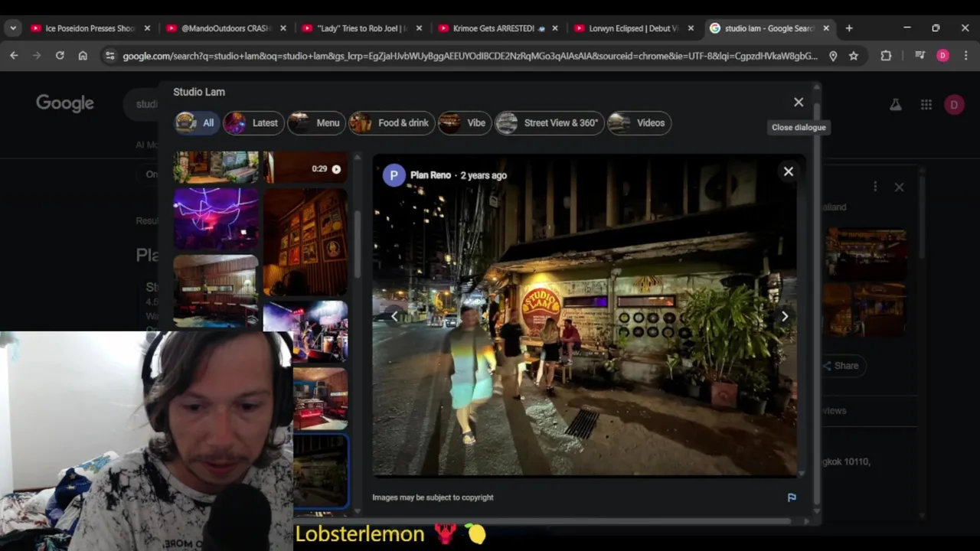The image size is (980, 551).
Task: Close the studio lam Google Search tab
Action: pos(826,28)
